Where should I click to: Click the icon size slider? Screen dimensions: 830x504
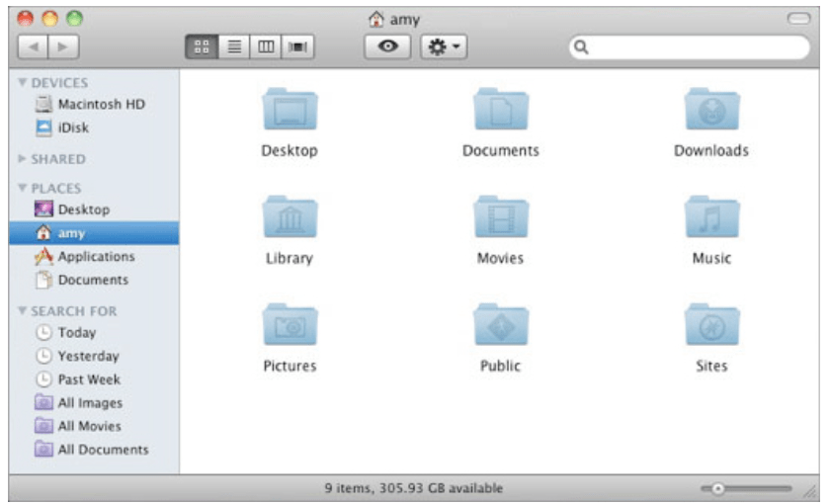(746, 488)
